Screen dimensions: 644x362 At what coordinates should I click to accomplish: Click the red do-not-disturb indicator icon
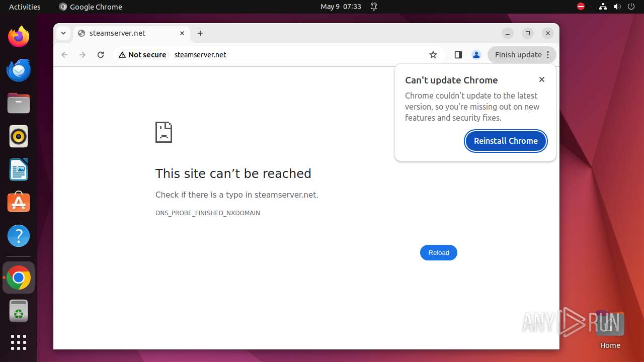tap(581, 7)
